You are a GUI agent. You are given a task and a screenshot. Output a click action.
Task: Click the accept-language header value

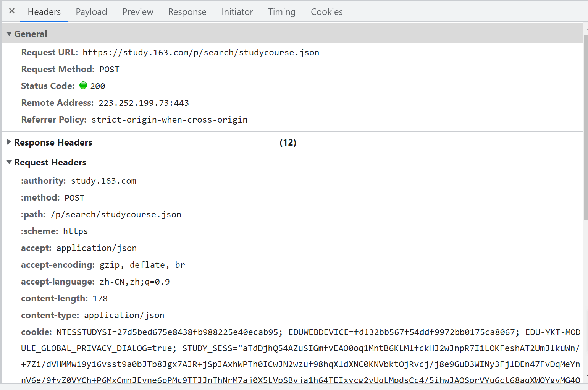(134, 282)
